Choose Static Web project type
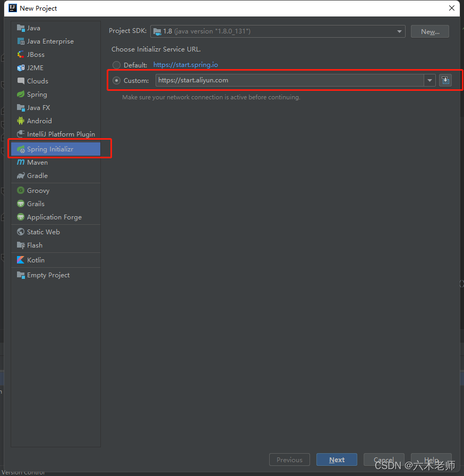464x476 pixels. (56, 232)
